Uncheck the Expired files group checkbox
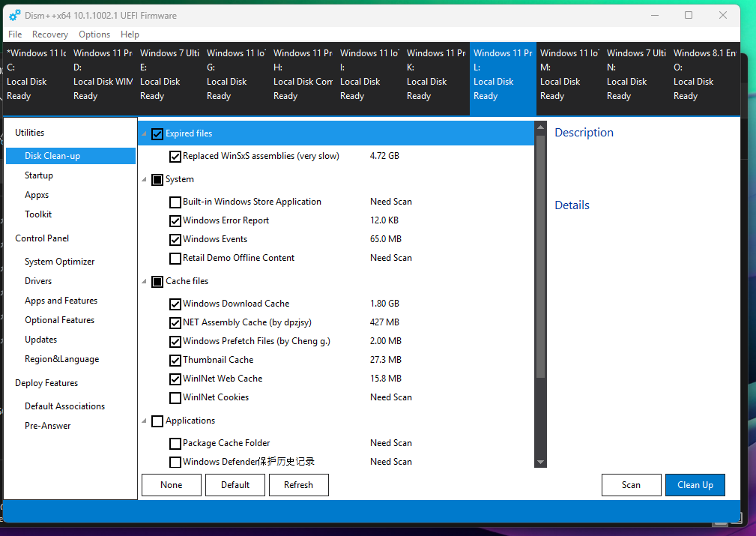Image resolution: width=756 pixels, height=536 pixels. tap(157, 133)
